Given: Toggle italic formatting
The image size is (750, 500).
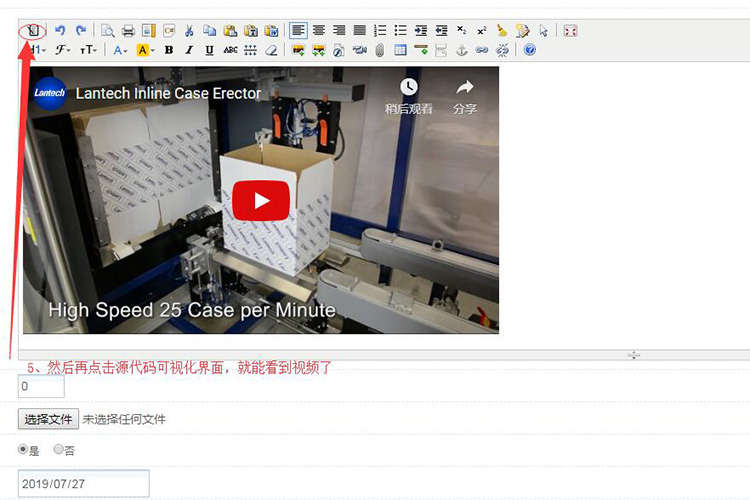Looking at the screenshot, I should coord(189,50).
